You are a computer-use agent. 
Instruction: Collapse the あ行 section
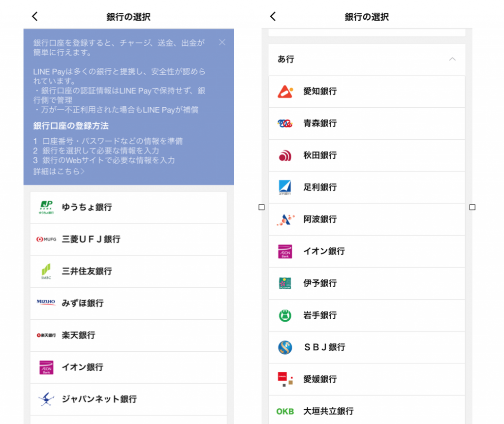[x=452, y=59]
